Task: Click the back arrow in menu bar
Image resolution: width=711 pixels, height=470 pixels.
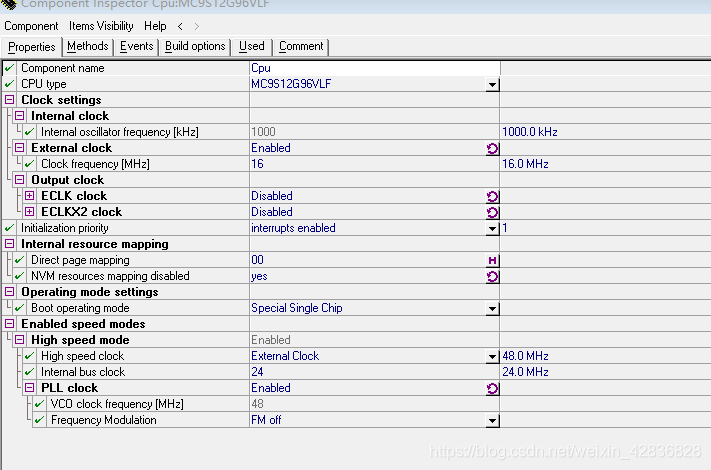Action: point(180,26)
